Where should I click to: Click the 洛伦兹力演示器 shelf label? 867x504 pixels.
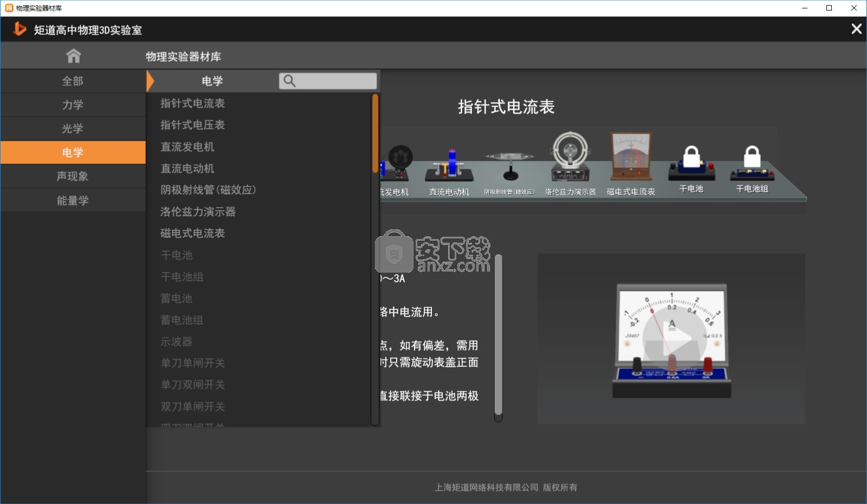[x=570, y=192]
